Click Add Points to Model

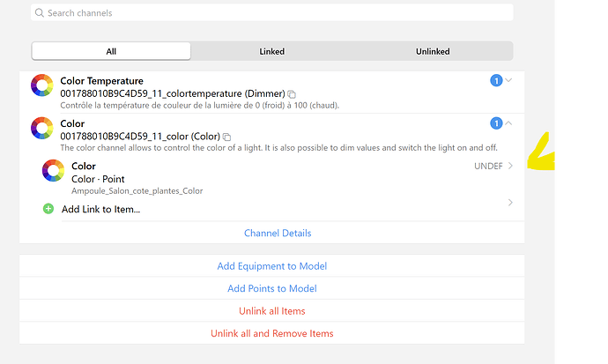pos(271,288)
